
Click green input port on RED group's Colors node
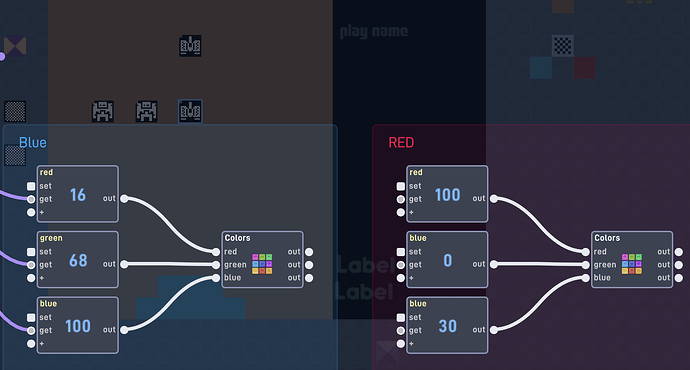tap(585, 265)
